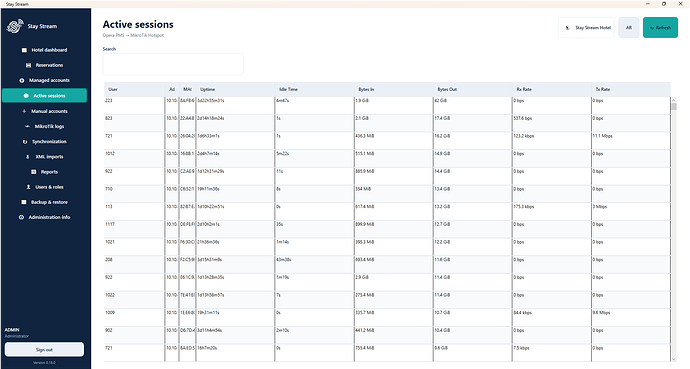Click the Reservations bed icon
The width and height of the screenshot is (690, 369).
pos(29,65)
